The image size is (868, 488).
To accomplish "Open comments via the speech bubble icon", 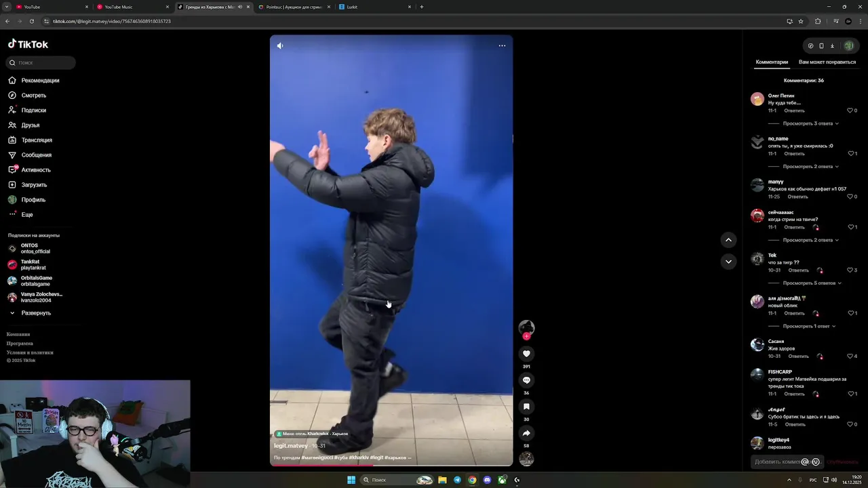I will pos(526,380).
